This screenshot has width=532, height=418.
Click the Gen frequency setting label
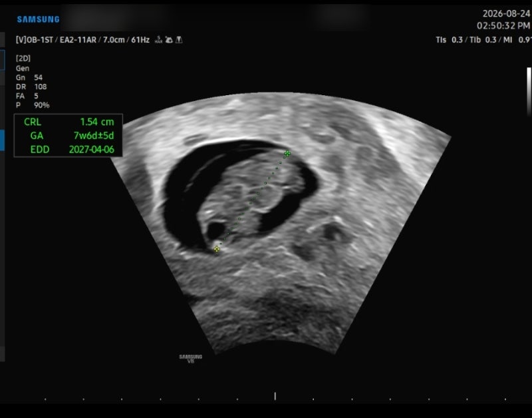tap(23, 69)
